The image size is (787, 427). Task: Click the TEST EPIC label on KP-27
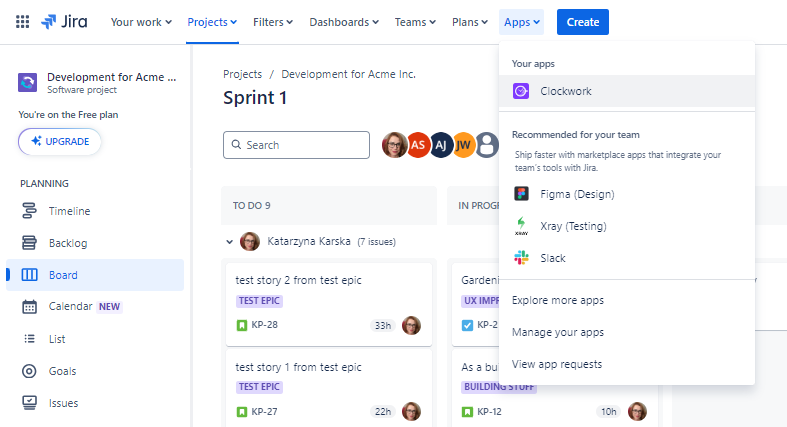(259, 387)
